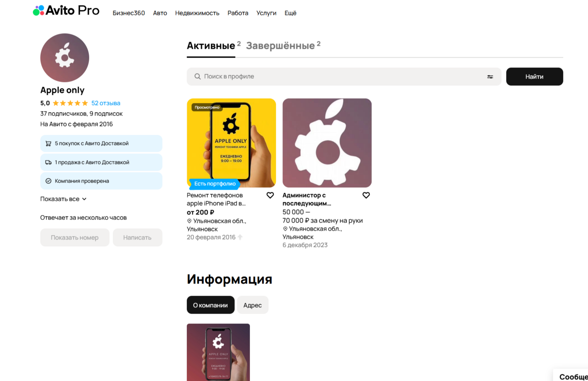588x381 pixels.
Task: Click the Показать номер button
Action: (75, 238)
